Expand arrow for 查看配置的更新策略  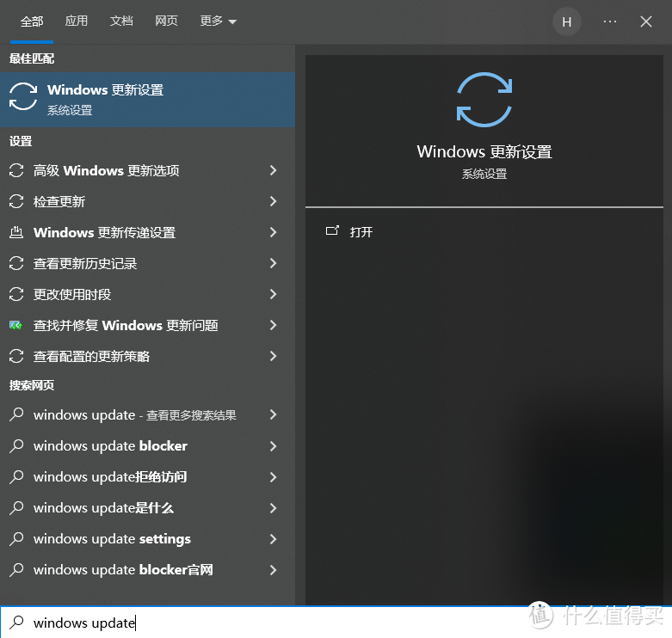(273, 356)
